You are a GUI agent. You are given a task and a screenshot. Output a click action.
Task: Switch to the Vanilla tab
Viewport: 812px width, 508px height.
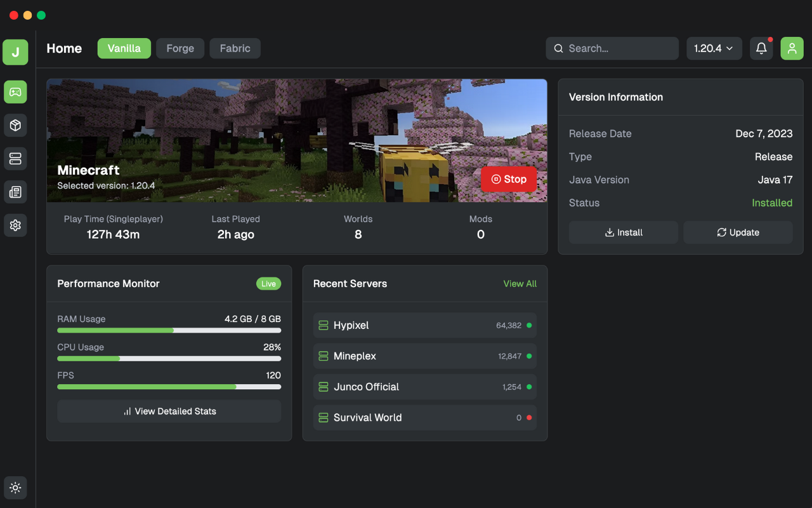pos(124,48)
